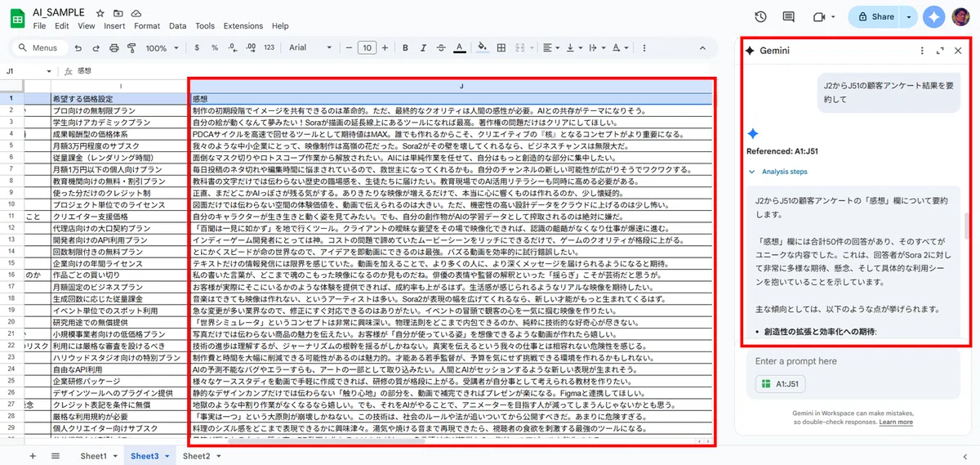This screenshot has height=465, width=980.
Task: Open version history clock icon
Action: tap(760, 16)
